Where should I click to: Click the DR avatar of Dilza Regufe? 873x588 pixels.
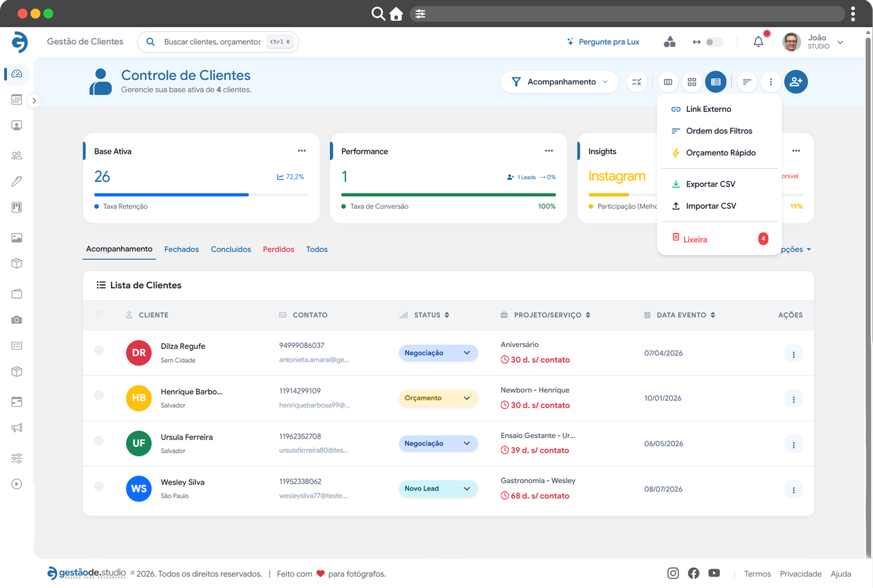click(139, 353)
